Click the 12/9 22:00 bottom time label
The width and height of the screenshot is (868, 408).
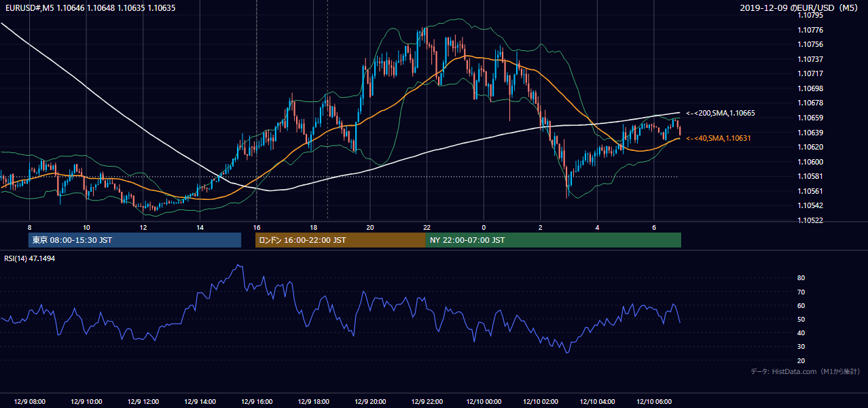pos(427,402)
